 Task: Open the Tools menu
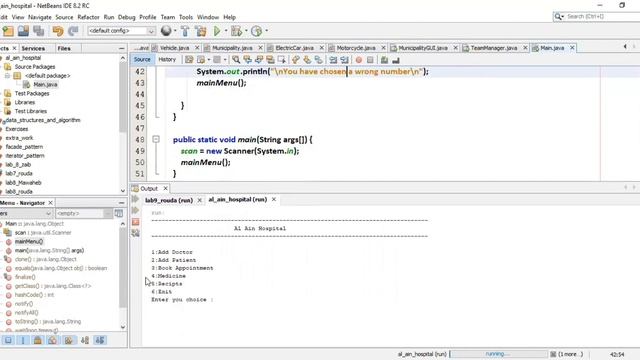point(186,17)
